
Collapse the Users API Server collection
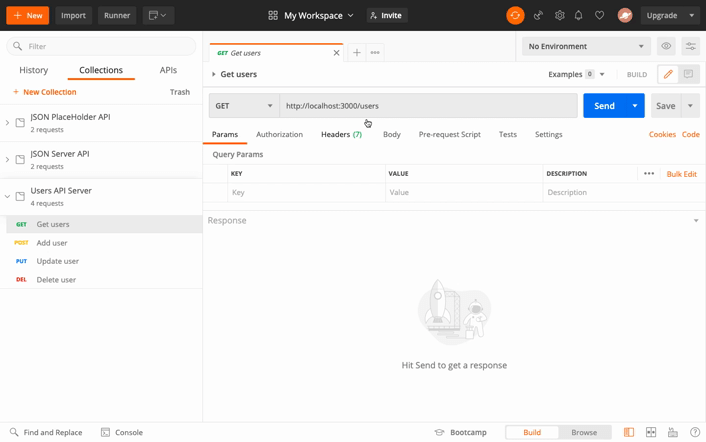click(7, 196)
